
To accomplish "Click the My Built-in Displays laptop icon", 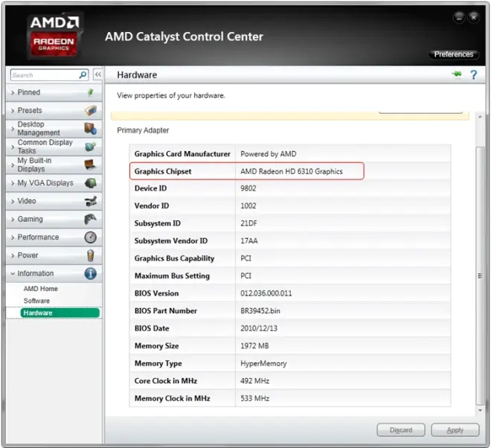I will [x=90, y=164].
